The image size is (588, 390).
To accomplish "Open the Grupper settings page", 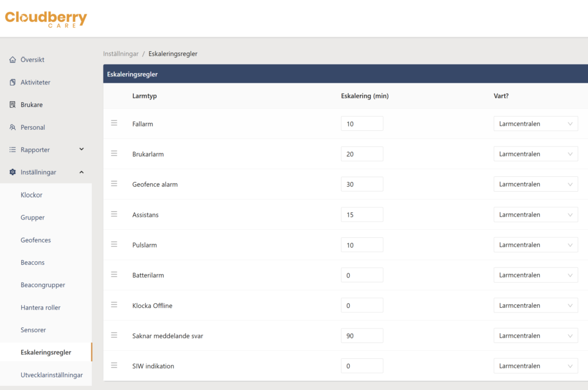I will pos(33,218).
